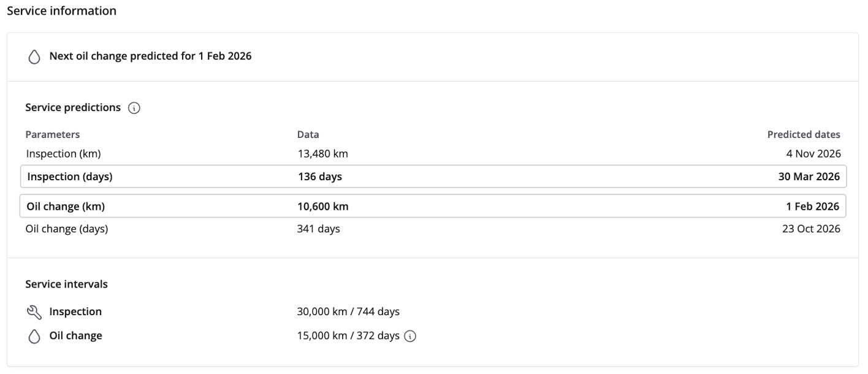Click the Next oil change predicted banner text
This screenshot has height=374, width=868.
pos(150,56)
